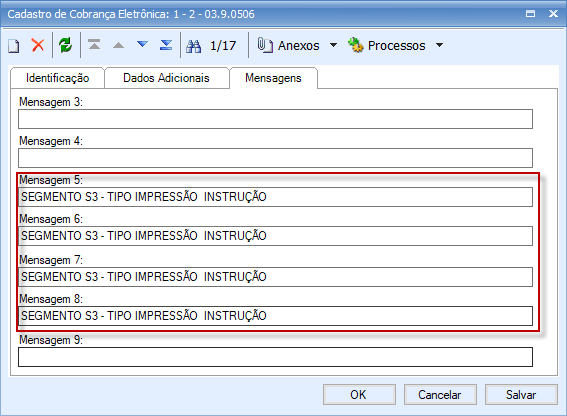Screen dimensions: 567x416
Task: Expand the Anexos dropdown arrow
Action: tap(333, 45)
